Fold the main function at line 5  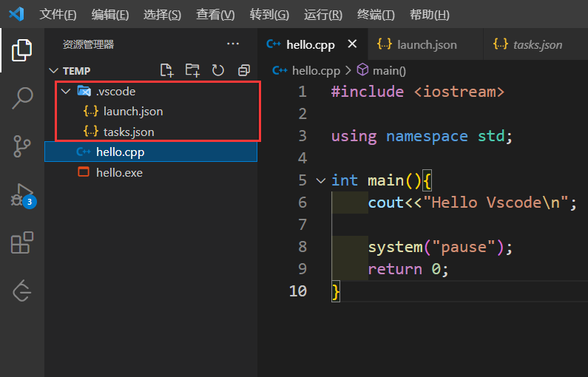tap(320, 180)
